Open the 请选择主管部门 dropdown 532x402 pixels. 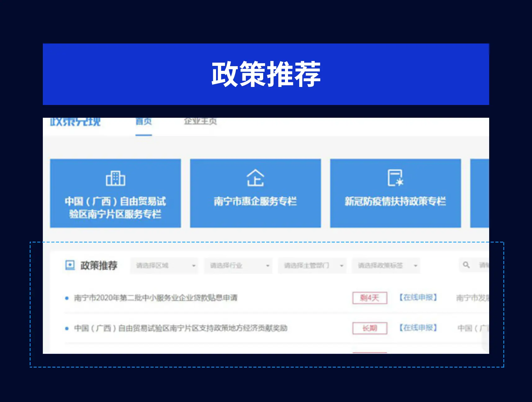[312, 266]
